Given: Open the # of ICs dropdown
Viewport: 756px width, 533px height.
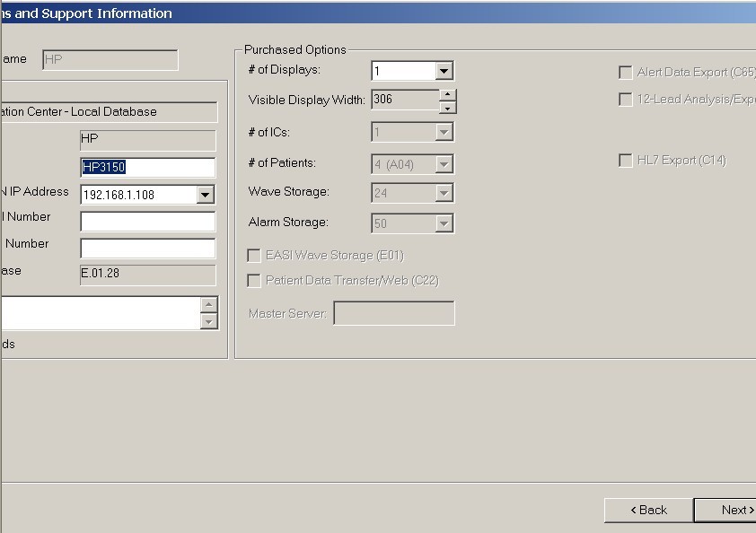Looking at the screenshot, I should pyautogui.click(x=444, y=133).
